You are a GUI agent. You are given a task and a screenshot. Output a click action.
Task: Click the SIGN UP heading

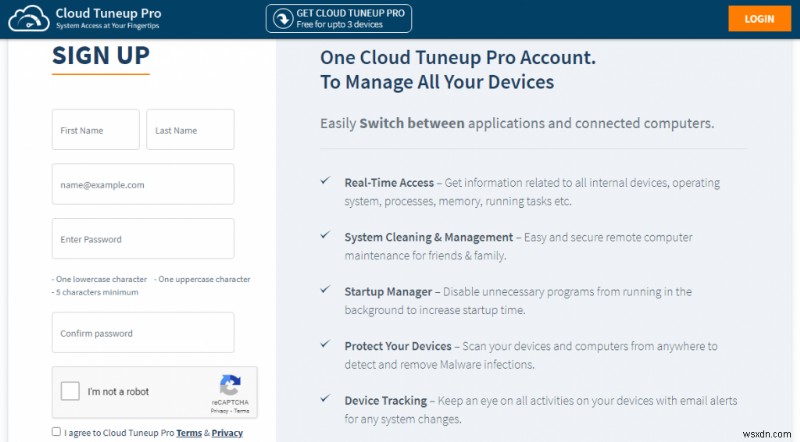(x=101, y=56)
